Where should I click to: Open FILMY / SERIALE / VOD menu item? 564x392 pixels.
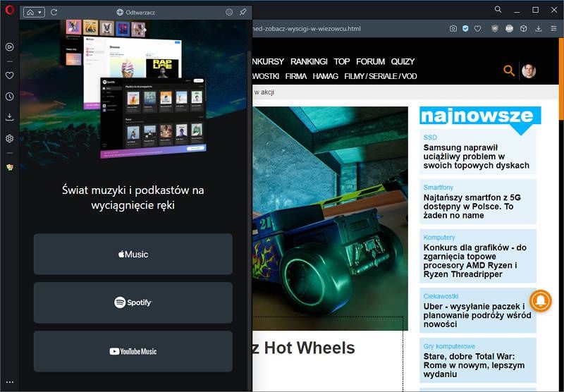[381, 76]
